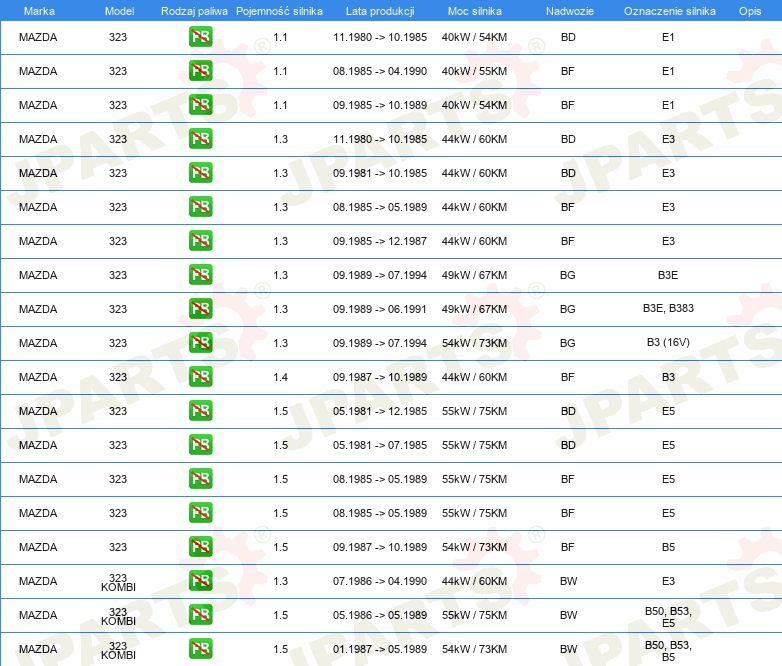Click the Marka column header
The height and width of the screenshot is (666, 782).
(39, 11)
